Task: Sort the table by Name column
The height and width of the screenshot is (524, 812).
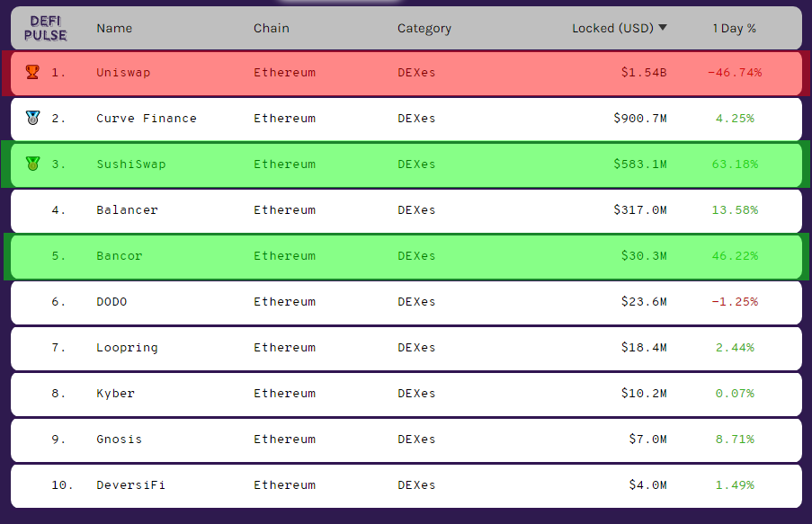Action: tap(114, 28)
